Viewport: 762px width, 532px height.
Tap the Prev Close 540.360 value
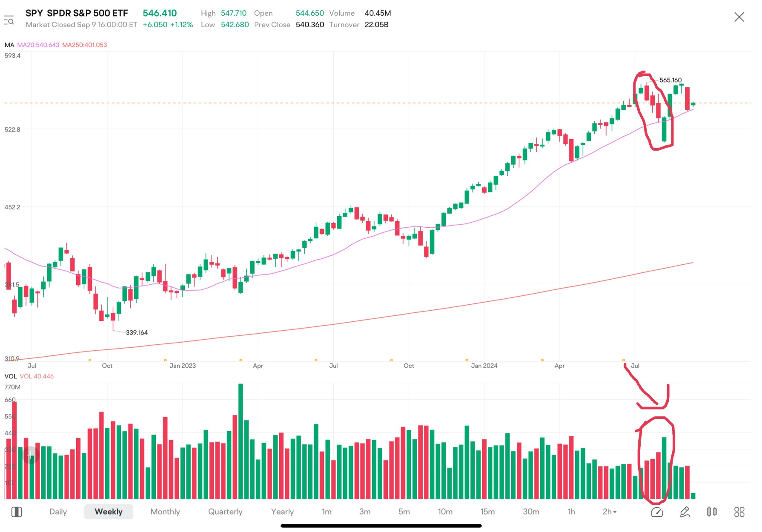[x=310, y=25]
